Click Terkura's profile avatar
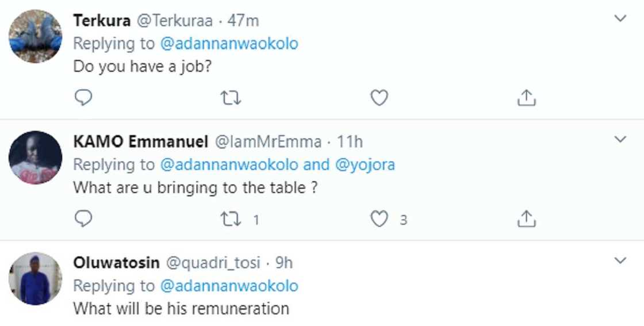Viewport: 644px width, 326px height. pos(36,36)
